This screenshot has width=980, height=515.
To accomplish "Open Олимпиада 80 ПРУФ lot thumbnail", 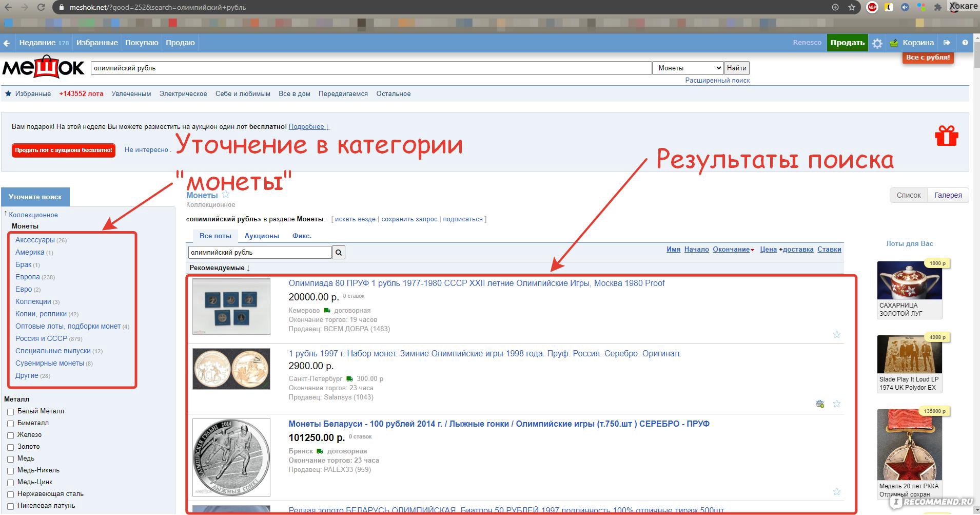I will click(x=231, y=307).
